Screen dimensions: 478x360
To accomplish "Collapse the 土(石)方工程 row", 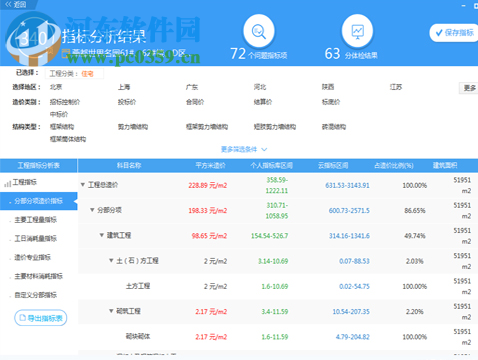I will pyautogui.click(x=111, y=261).
